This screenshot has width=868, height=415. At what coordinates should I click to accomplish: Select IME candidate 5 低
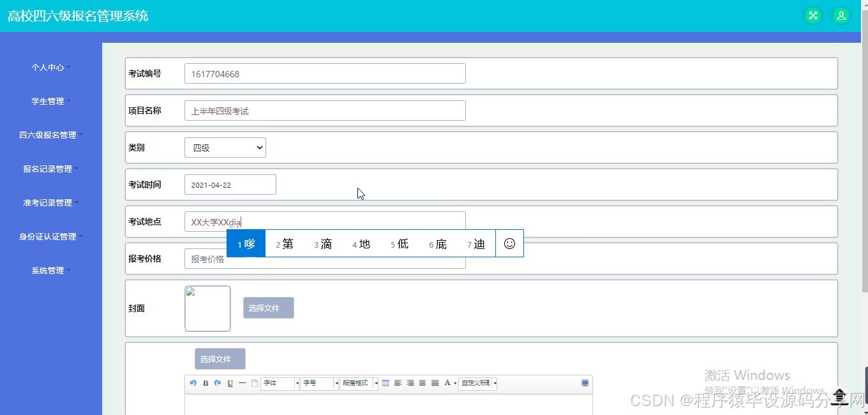[400, 243]
